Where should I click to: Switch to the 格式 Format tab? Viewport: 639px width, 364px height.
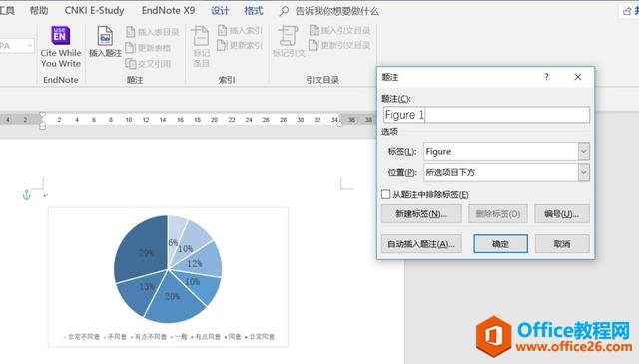[x=253, y=11]
